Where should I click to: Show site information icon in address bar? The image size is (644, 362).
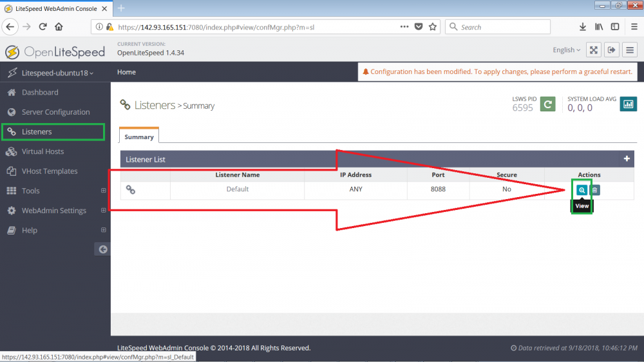coord(99,26)
